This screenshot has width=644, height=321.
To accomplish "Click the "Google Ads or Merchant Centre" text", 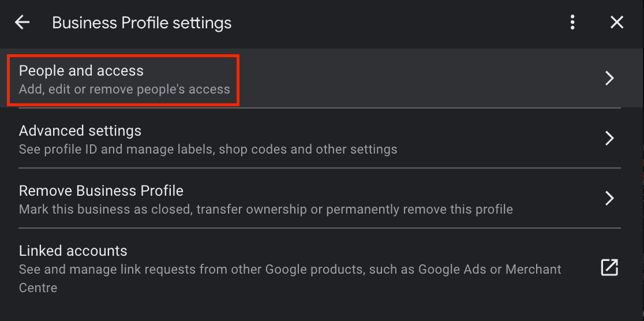I will point(489,270).
